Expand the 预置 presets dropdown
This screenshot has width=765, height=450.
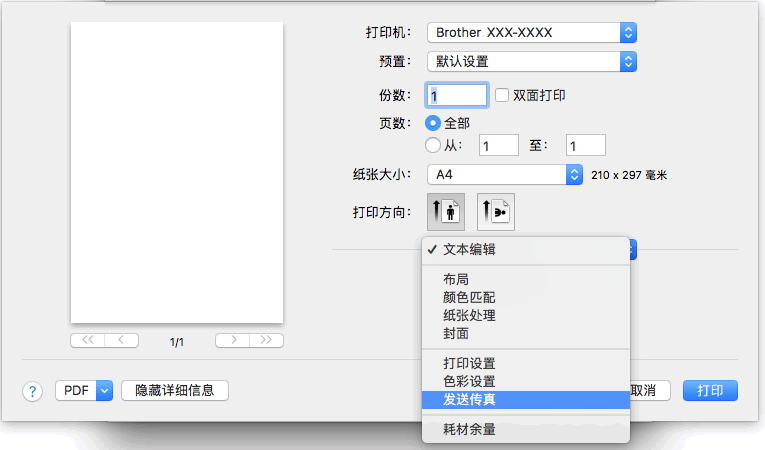[x=531, y=61]
